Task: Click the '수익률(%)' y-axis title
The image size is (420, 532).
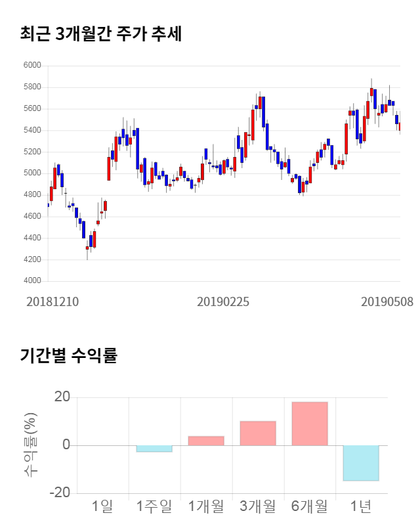Action: 31,445
